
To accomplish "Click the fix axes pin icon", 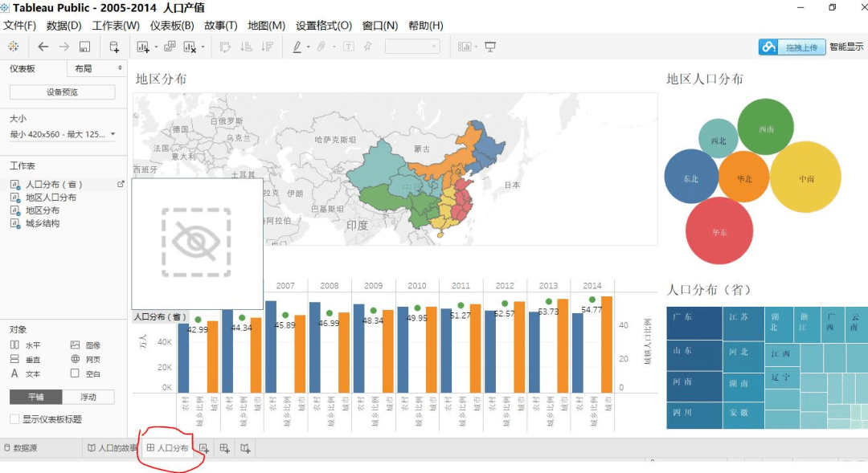I will [367, 47].
